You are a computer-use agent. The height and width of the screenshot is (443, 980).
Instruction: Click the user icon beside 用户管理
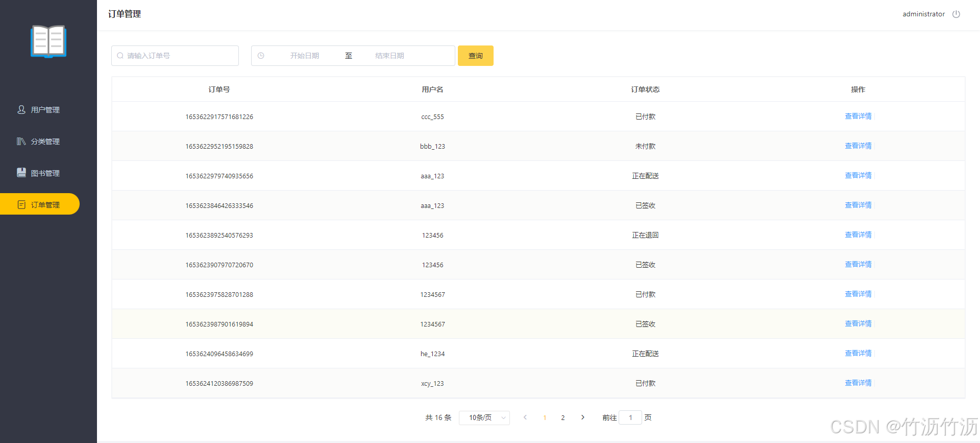(x=21, y=109)
